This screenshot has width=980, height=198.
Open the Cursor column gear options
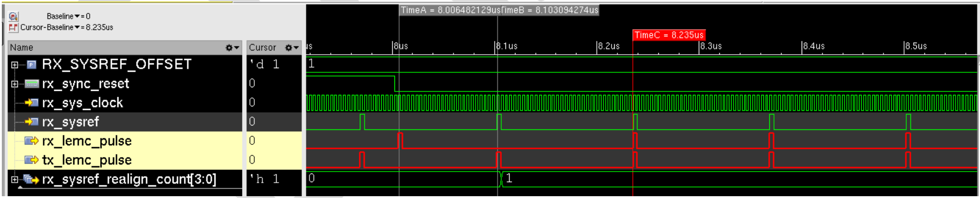click(x=292, y=48)
